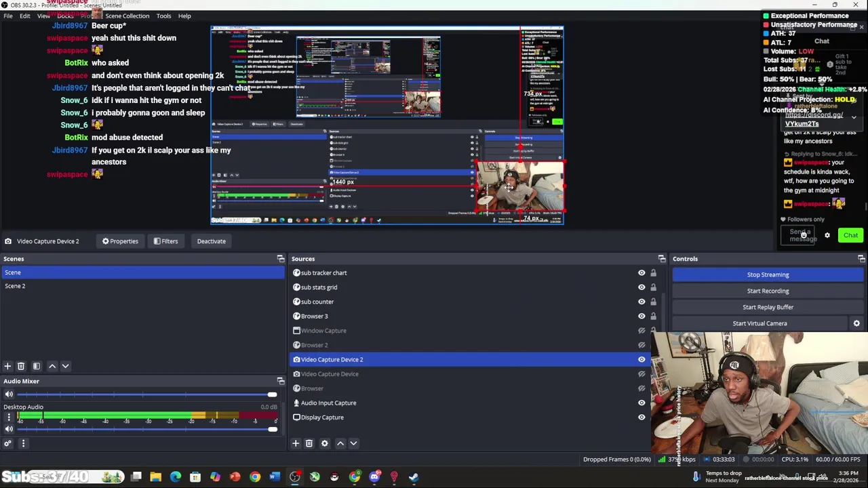
Task: Show the Browser 2 source
Action: click(x=642, y=345)
